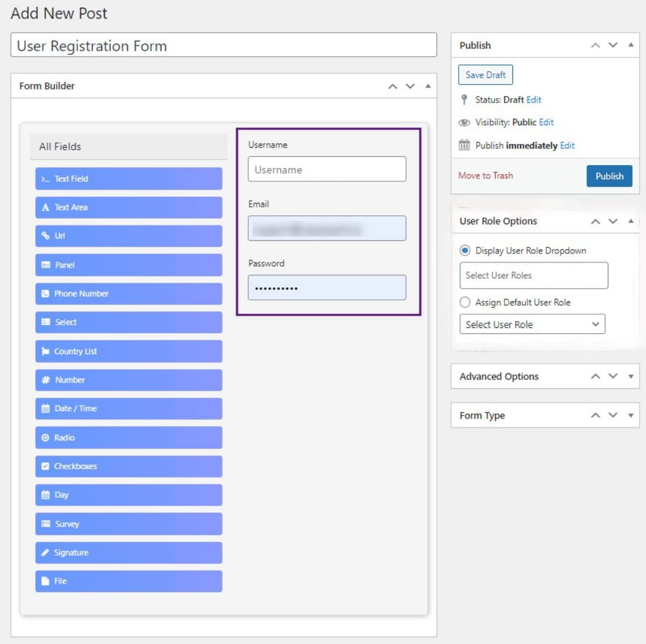Add a Signature field
This screenshot has height=644, width=646.
(128, 552)
